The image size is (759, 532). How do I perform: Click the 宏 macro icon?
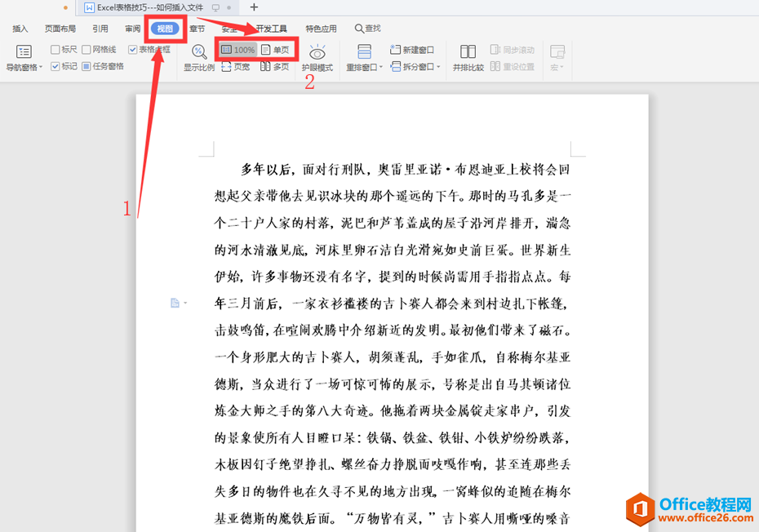point(557,51)
